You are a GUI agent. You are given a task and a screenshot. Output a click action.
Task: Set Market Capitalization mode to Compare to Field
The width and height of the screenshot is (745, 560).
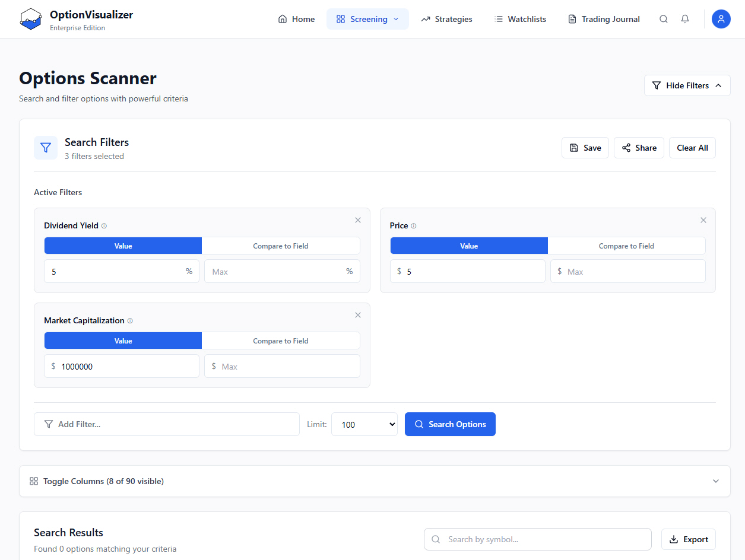[x=281, y=341]
